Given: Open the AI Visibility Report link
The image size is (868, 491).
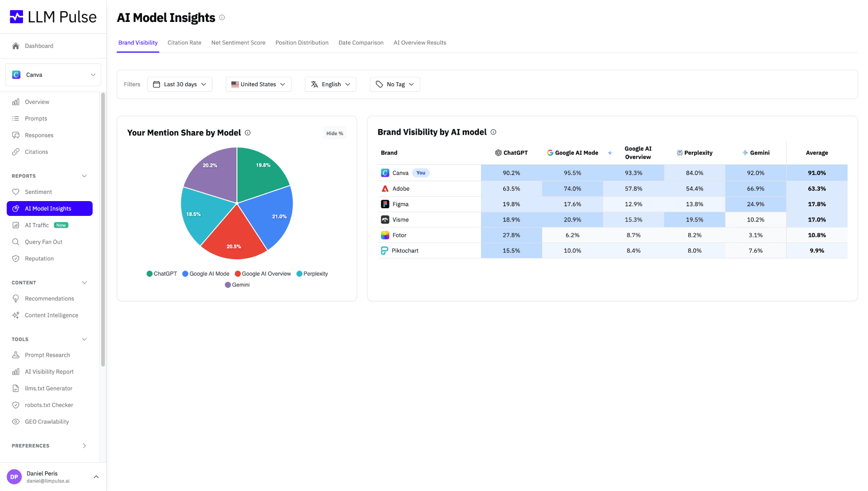Looking at the screenshot, I should 49,372.
